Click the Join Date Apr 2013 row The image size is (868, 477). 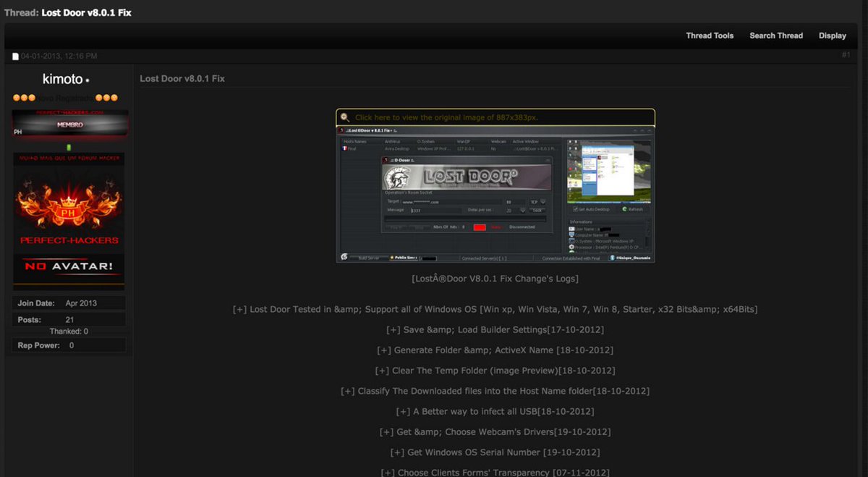(x=69, y=303)
